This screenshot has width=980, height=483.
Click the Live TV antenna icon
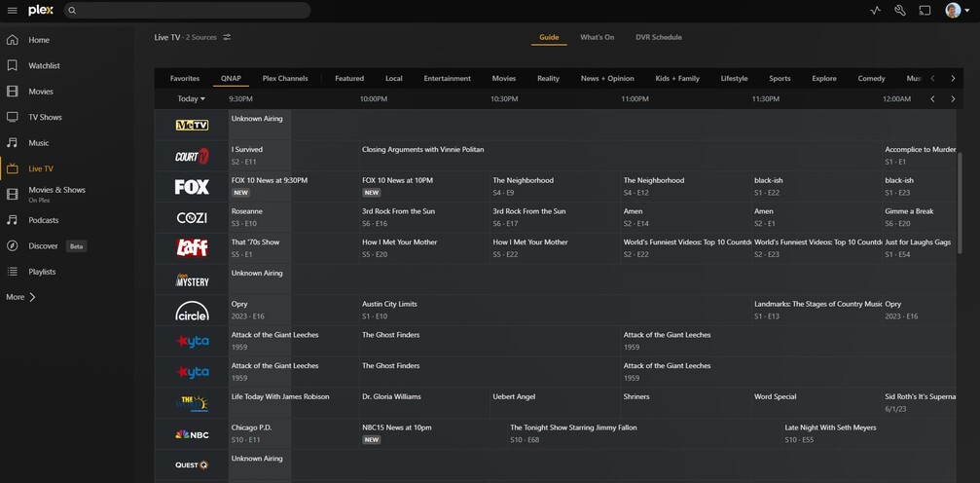(x=12, y=168)
